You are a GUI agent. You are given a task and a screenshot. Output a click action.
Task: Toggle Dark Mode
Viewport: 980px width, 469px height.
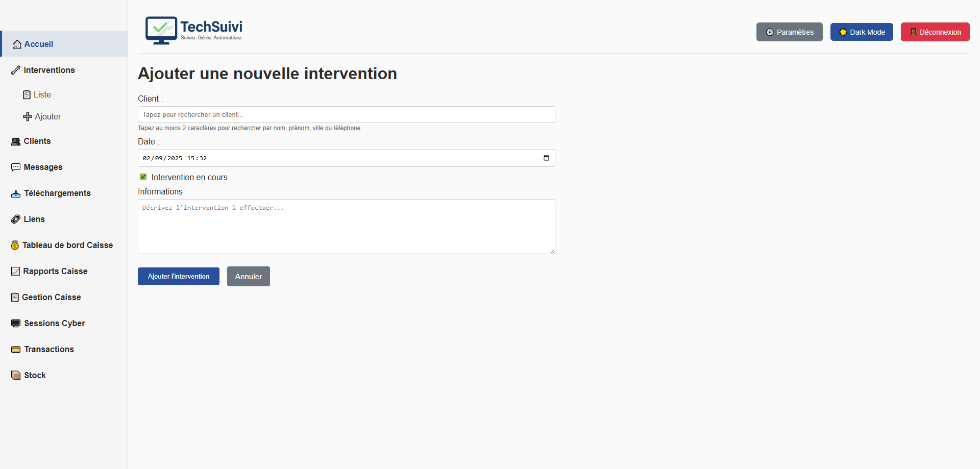click(x=861, y=32)
